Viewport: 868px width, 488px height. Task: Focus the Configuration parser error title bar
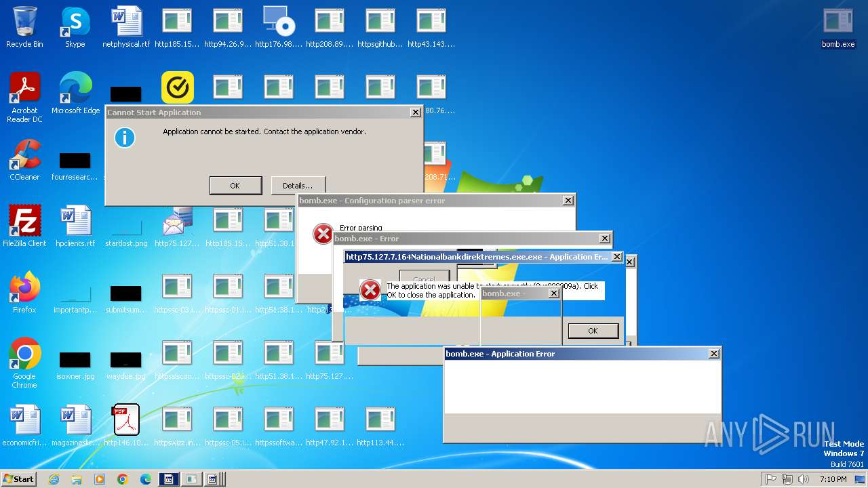(x=436, y=201)
